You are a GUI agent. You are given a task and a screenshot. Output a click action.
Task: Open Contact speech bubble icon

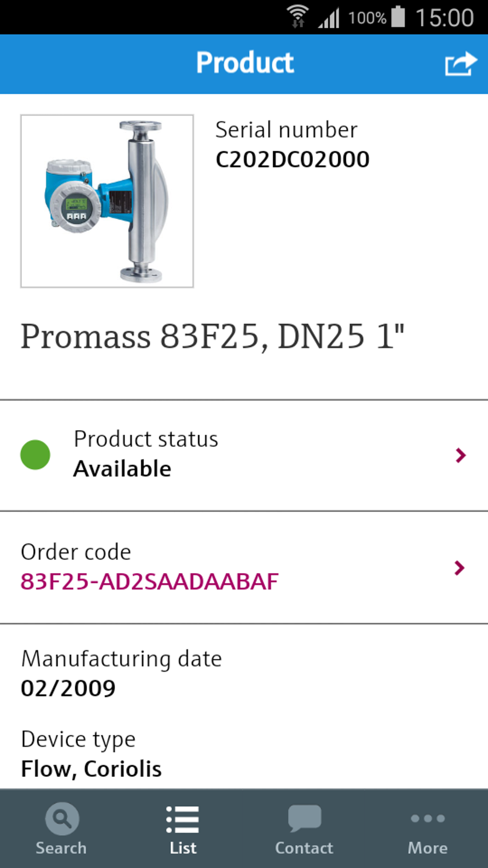pyautogui.click(x=304, y=818)
